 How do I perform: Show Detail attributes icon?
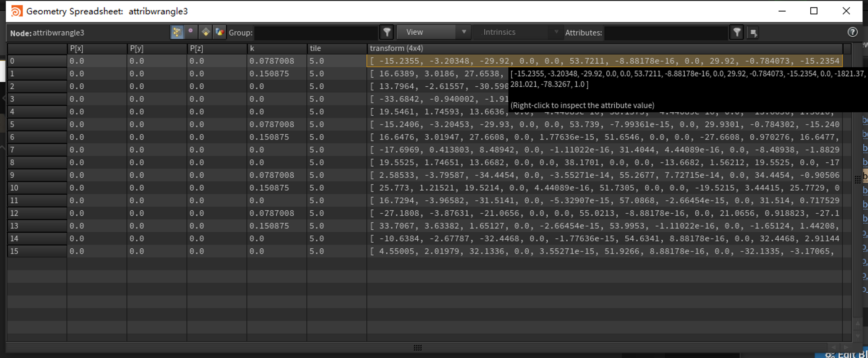point(220,33)
